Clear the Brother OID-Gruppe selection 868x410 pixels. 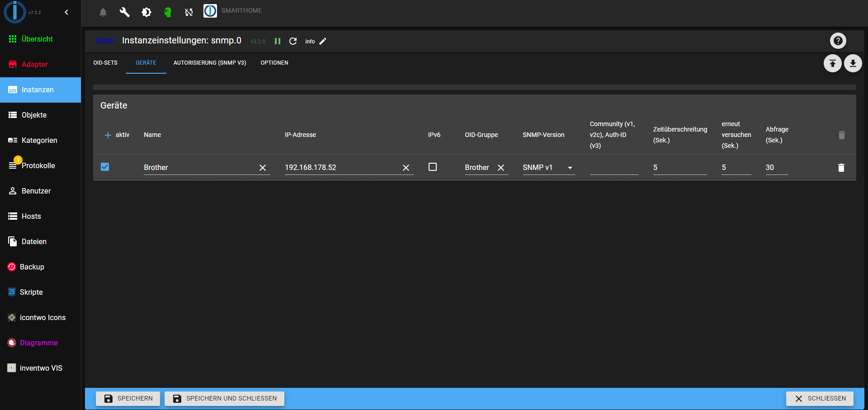[x=501, y=168]
